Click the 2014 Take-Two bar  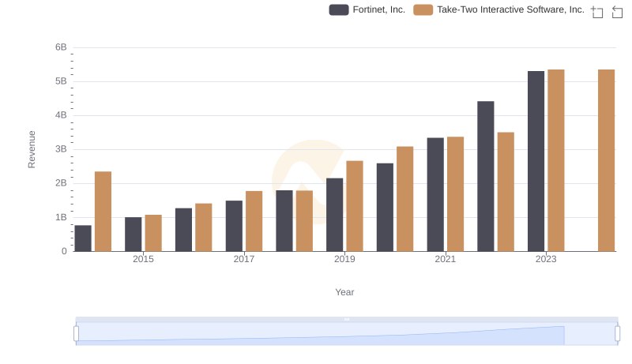coord(103,212)
